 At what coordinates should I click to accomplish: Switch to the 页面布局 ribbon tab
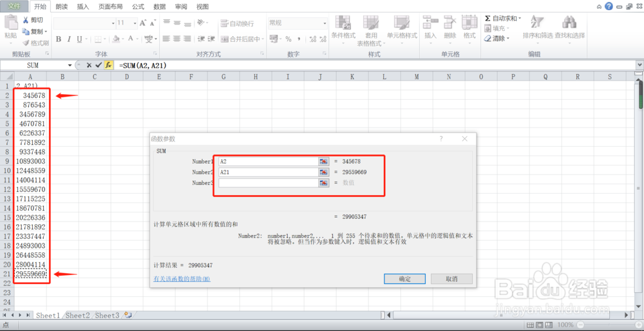point(109,6)
